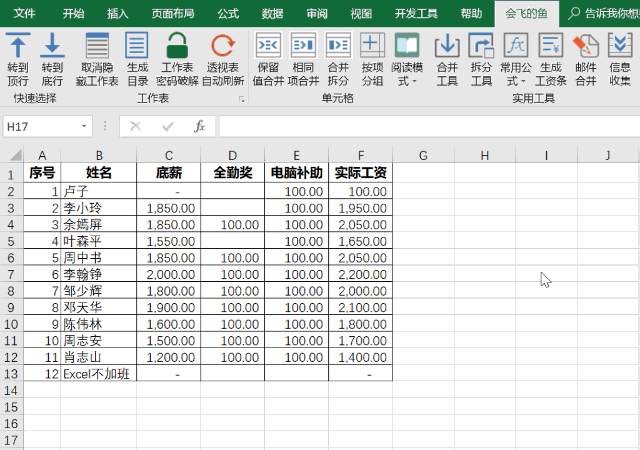
Task: Click 取消隐藏工作表 unhide sheets icon
Action: coord(97,46)
